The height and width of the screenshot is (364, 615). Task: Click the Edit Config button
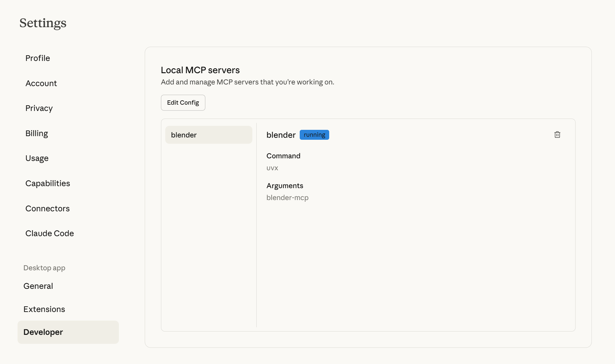pyautogui.click(x=183, y=103)
